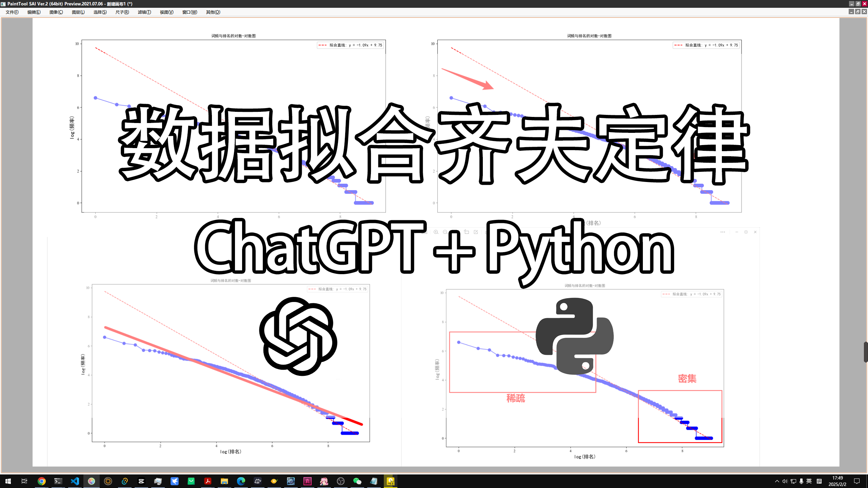Close the 新建画布1 document window
Image resolution: width=868 pixels, height=488 pixels.
click(864, 12)
